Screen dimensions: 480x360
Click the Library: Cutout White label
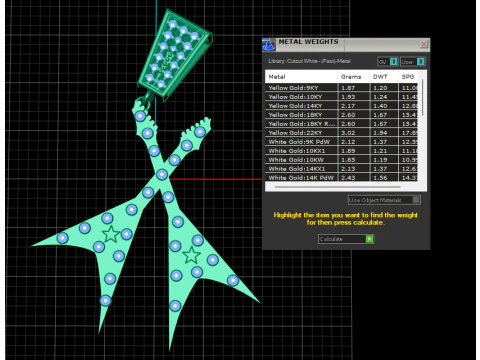click(x=310, y=61)
